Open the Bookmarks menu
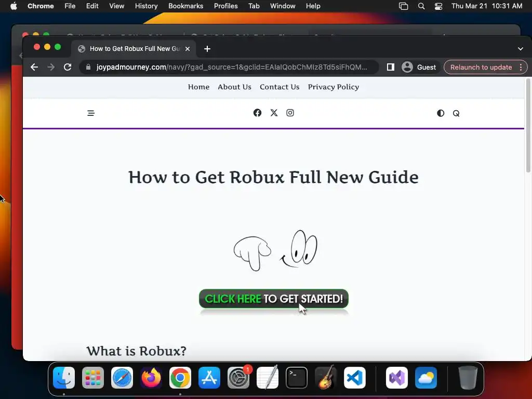The width and height of the screenshot is (532, 399). [x=185, y=6]
